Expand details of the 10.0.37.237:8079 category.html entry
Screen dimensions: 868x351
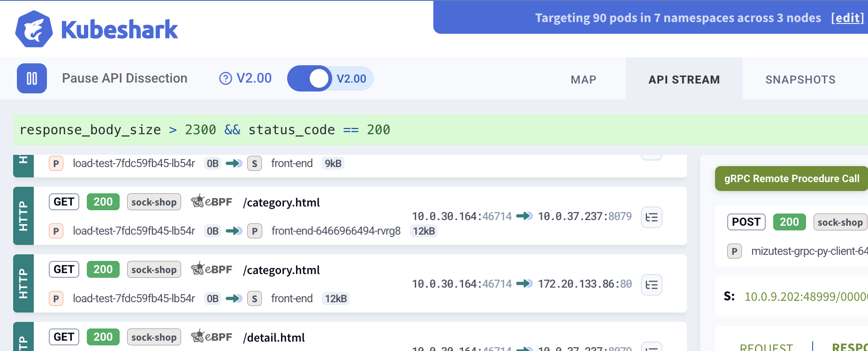pyautogui.click(x=651, y=217)
